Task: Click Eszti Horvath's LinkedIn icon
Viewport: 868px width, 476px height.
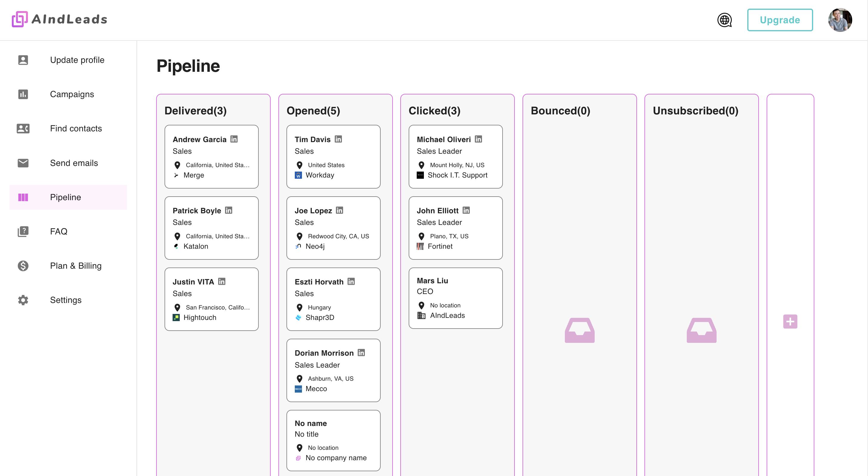Action: pos(351,281)
